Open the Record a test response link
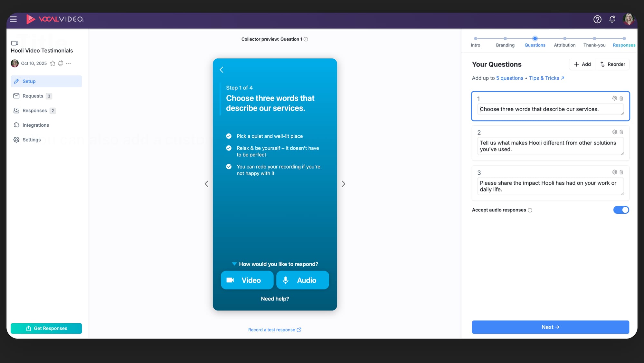This screenshot has height=363, width=644. tap(274, 330)
